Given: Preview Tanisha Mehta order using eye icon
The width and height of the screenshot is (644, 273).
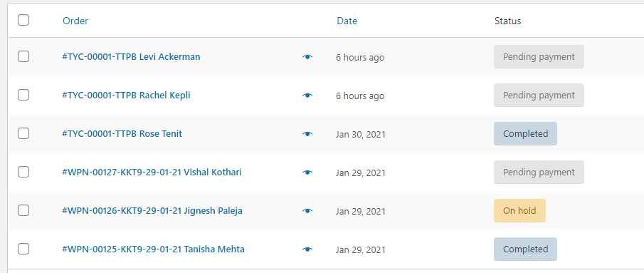Looking at the screenshot, I should (x=307, y=249).
